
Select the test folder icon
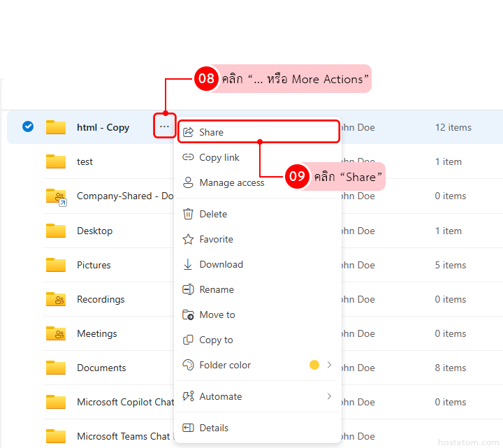coord(56,161)
